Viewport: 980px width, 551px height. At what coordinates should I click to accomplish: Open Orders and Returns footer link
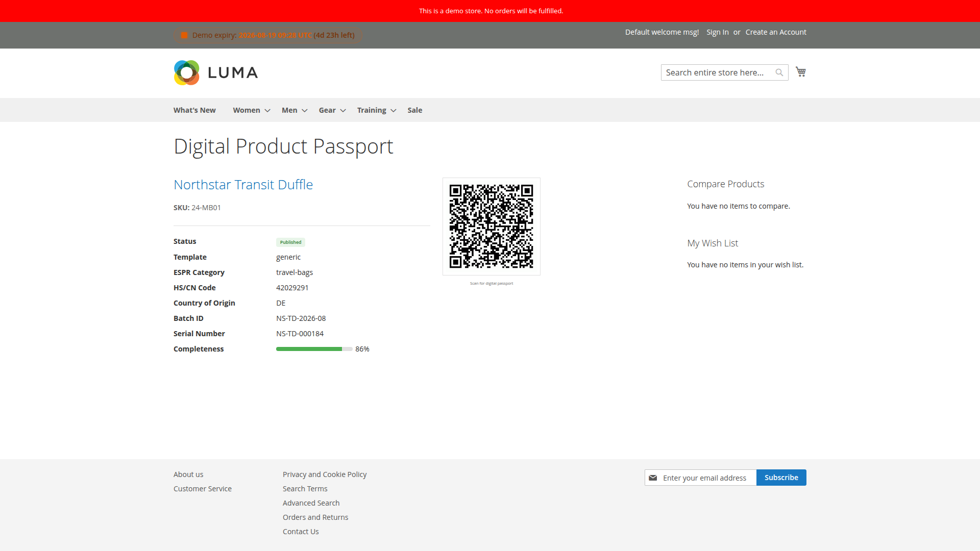point(315,517)
